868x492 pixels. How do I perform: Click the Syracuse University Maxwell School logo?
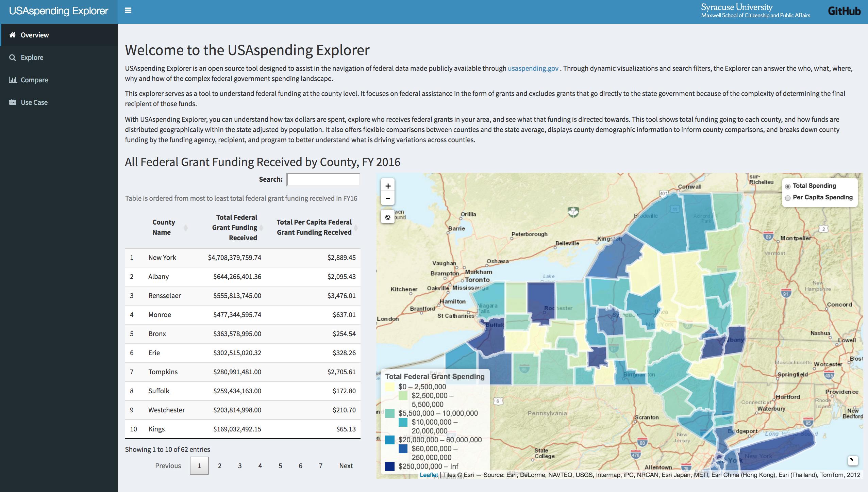[755, 11]
